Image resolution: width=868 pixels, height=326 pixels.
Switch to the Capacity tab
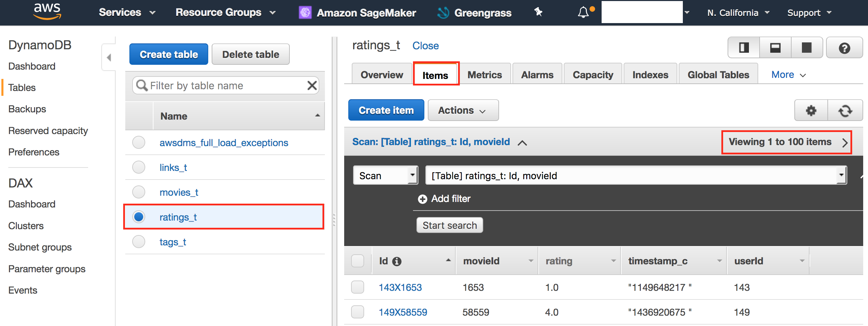tap(593, 74)
